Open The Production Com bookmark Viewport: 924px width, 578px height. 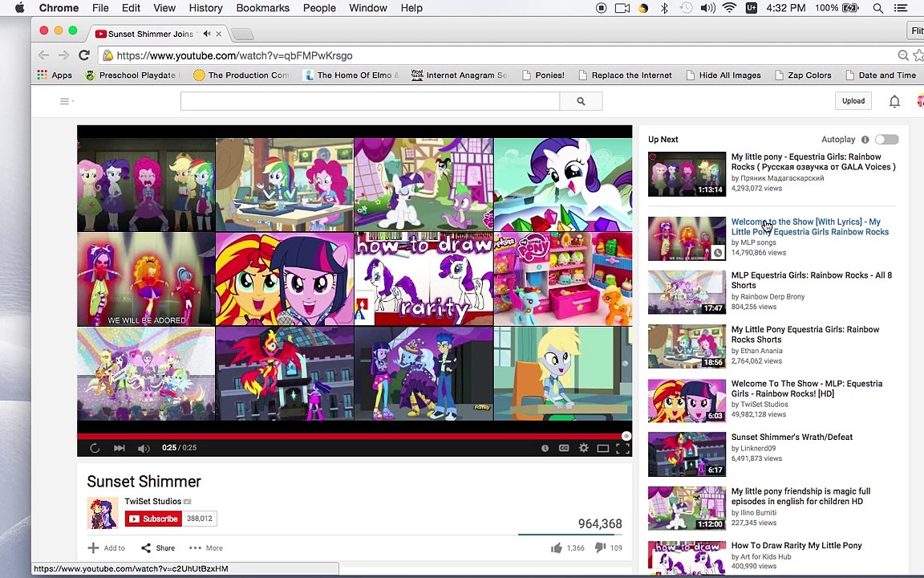tap(241, 75)
